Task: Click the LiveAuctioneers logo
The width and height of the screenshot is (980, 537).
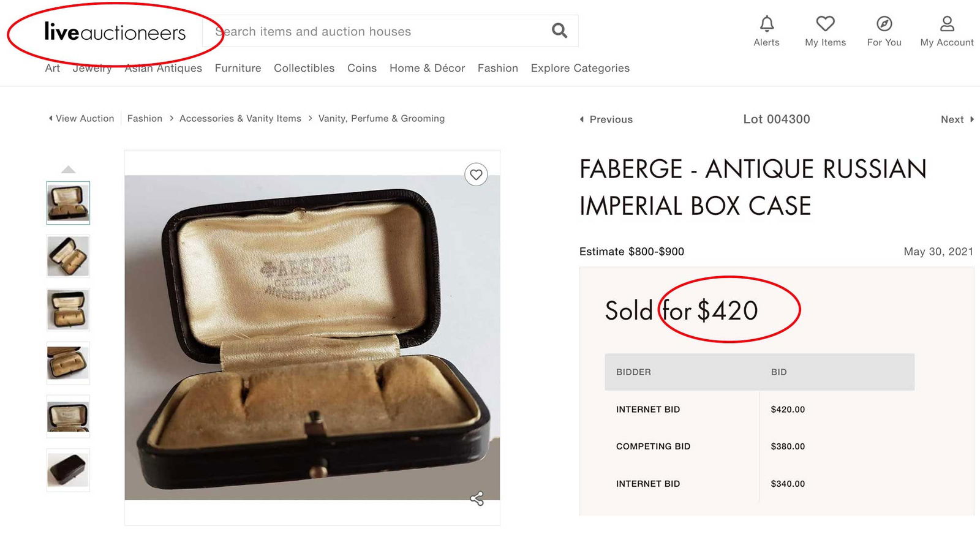Action: 115,32
